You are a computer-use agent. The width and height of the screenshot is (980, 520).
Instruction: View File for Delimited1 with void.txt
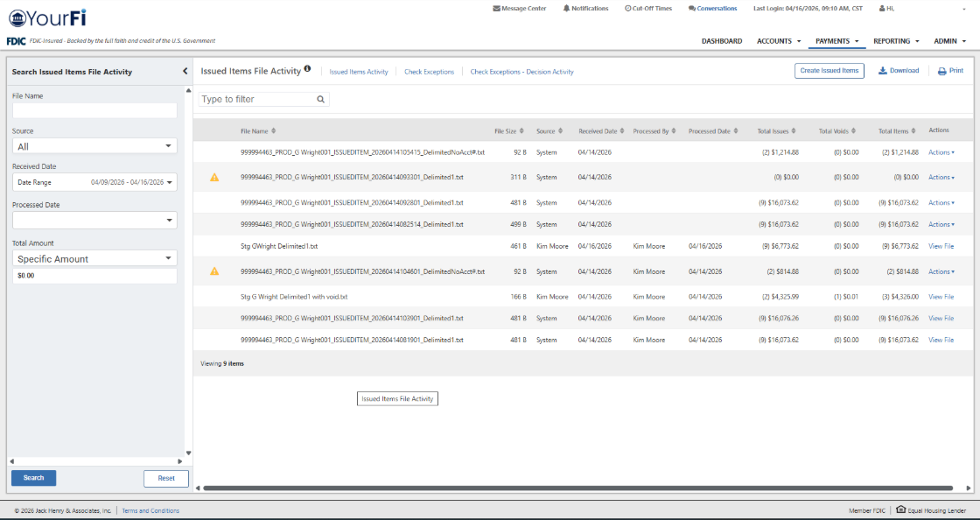click(941, 297)
